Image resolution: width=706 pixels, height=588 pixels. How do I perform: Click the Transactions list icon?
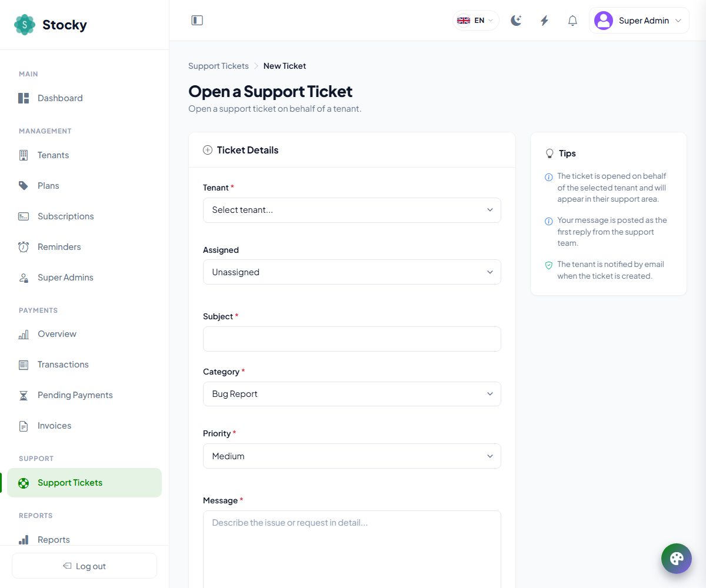click(x=24, y=365)
